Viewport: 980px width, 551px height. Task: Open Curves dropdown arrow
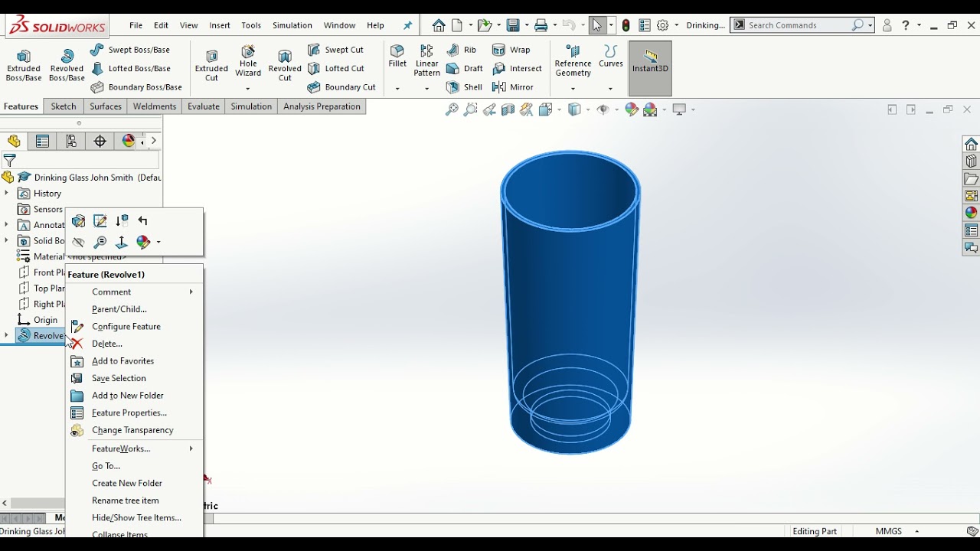point(610,89)
